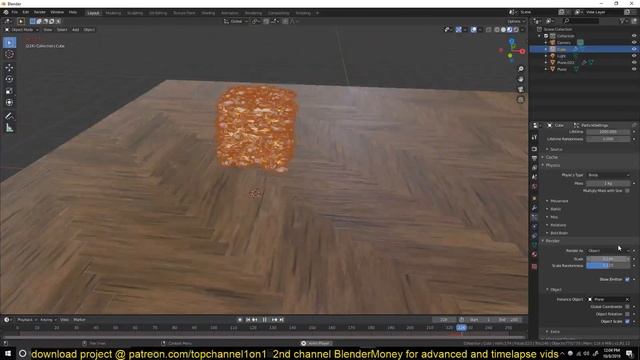The height and width of the screenshot is (360, 640).
Task: Open the Render properties tab
Action: pyautogui.click(x=534, y=149)
